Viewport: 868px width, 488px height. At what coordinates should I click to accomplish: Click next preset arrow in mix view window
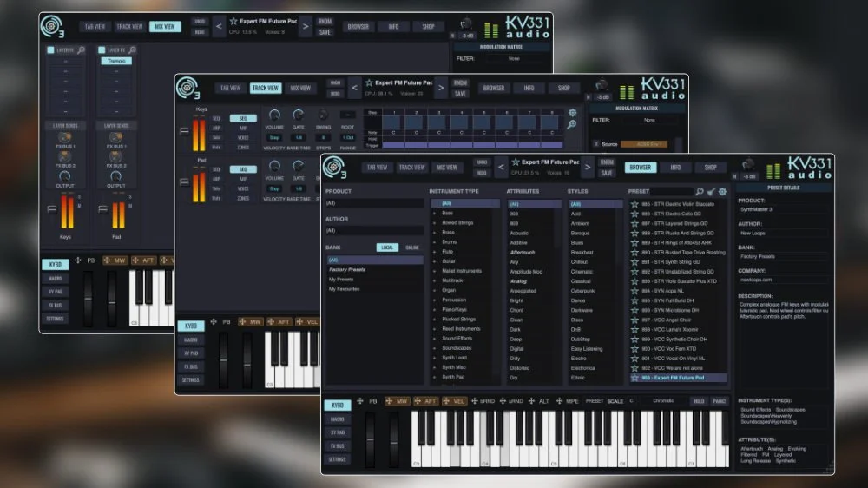click(x=305, y=26)
